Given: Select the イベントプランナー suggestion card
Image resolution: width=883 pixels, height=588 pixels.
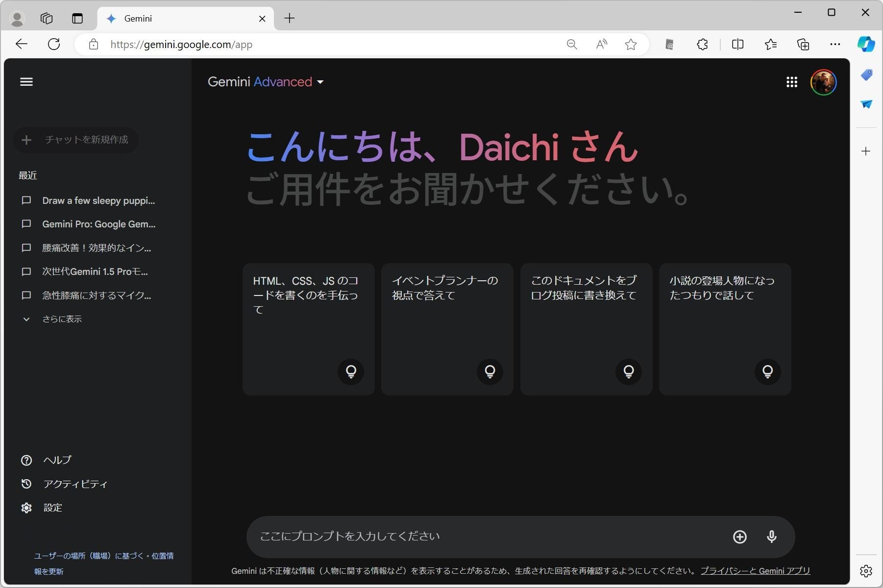Looking at the screenshot, I should (x=447, y=329).
